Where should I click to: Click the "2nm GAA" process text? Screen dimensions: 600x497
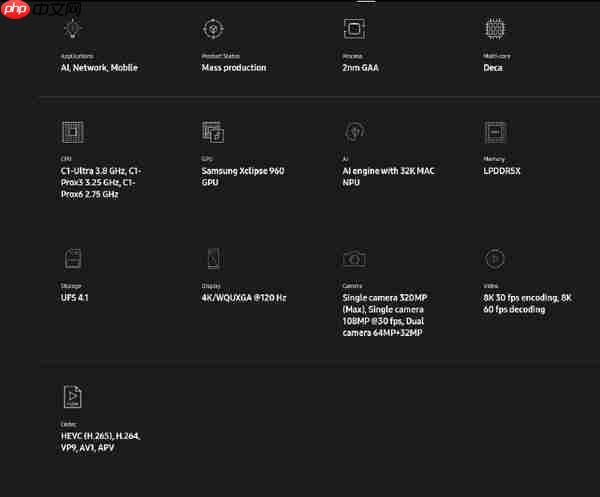(x=361, y=68)
